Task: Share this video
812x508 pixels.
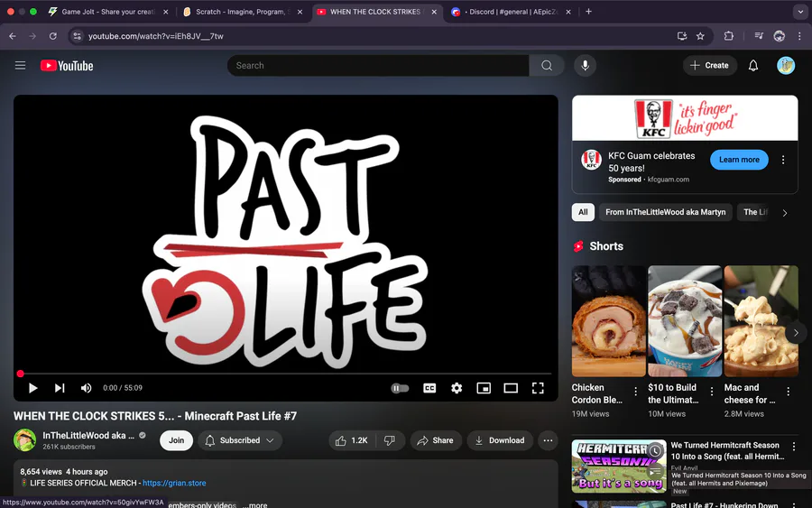Action: coord(436,440)
